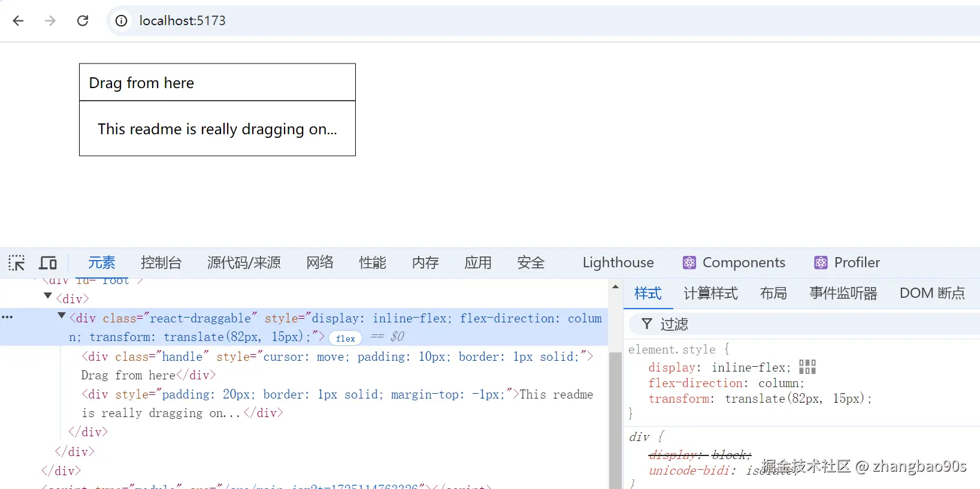Image resolution: width=980 pixels, height=489 pixels.
Task: Open the 控制台 (Console) tab
Action: pos(161,262)
